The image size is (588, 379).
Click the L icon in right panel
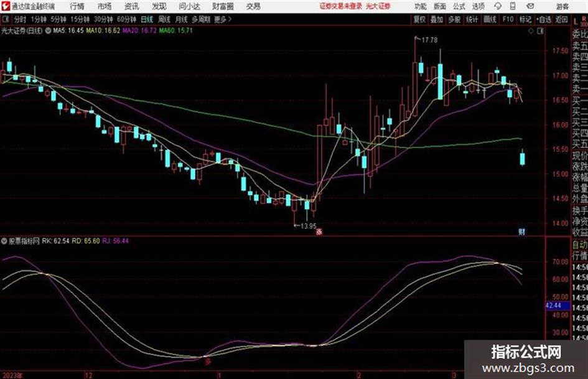(x=576, y=21)
